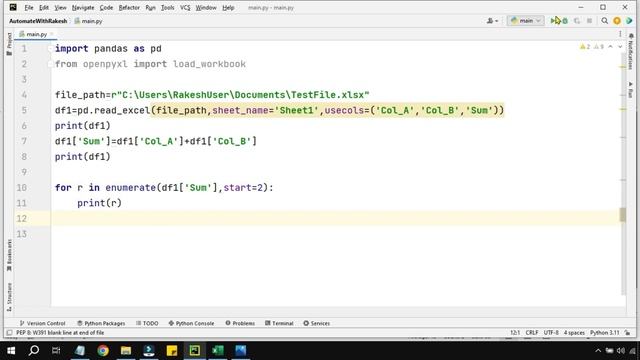Click 'enumerate' in the for loop
Image resolution: width=640 pixels, height=360 pixels.
131,188
